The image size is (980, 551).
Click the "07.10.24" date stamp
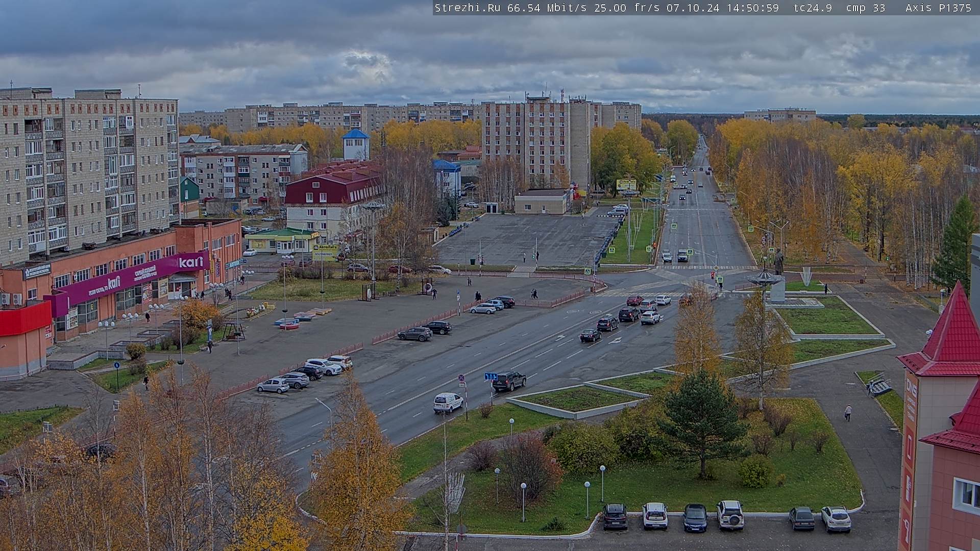coord(692,8)
